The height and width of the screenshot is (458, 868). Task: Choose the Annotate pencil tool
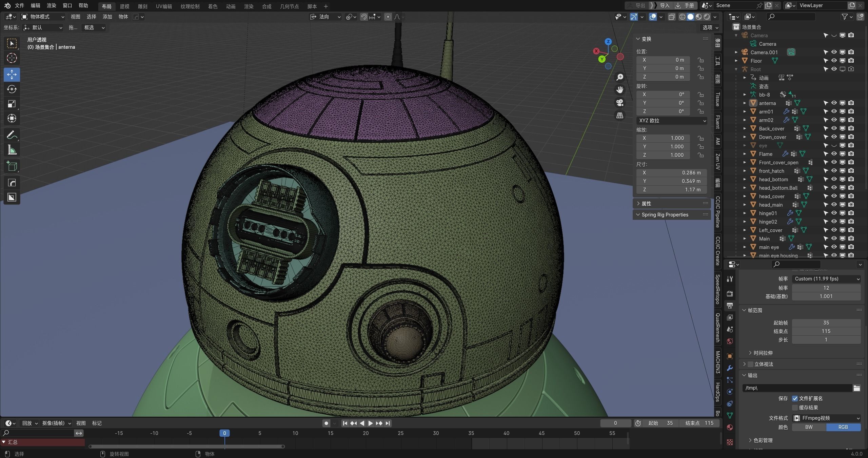coord(12,135)
